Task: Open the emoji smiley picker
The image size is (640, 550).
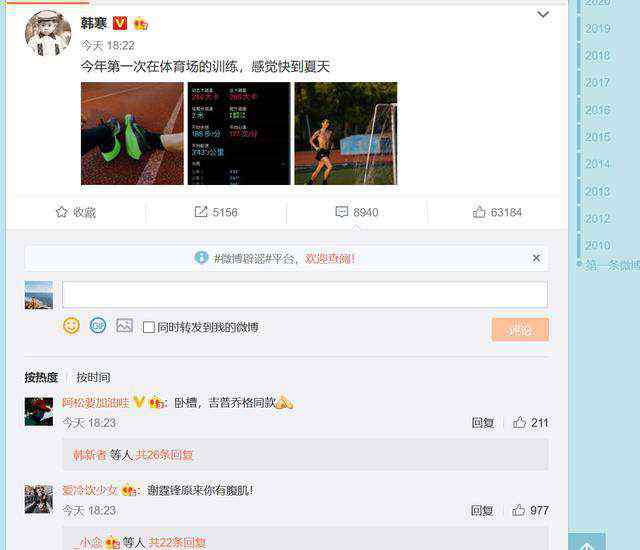Action: tap(71, 326)
